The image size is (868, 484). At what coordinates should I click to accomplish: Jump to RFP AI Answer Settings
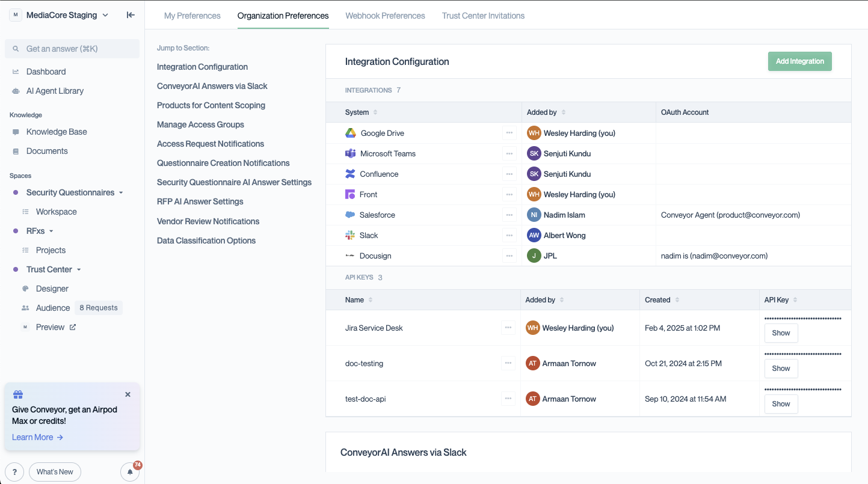(x=200, y=201)
